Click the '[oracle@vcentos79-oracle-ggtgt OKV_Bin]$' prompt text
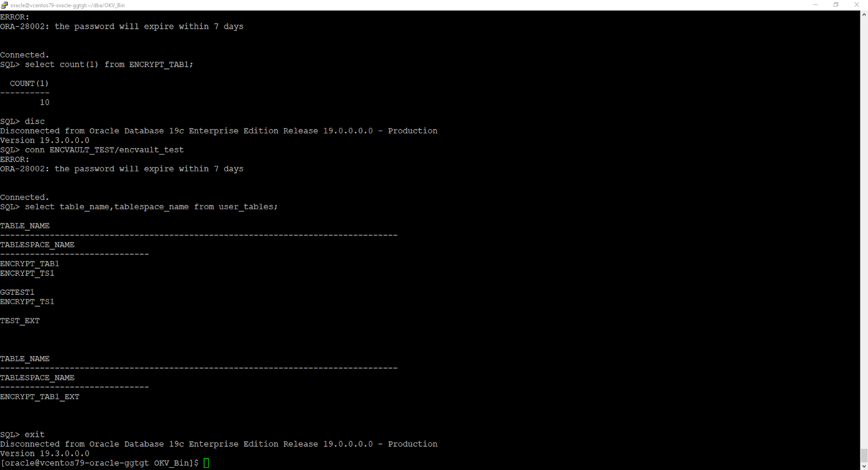Screen dimensions: 868x470 [100, 463]
